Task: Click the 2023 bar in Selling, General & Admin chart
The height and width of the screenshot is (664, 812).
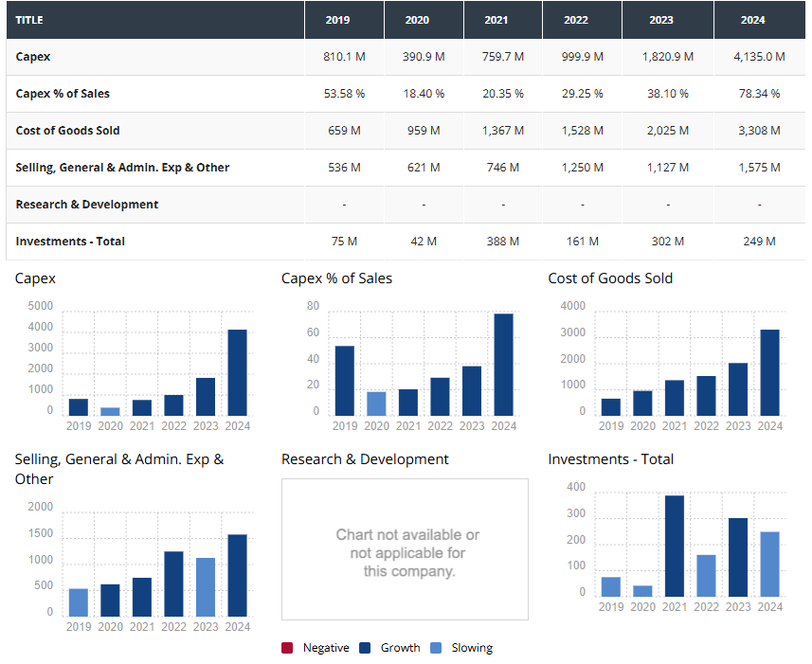Action: 206,587
